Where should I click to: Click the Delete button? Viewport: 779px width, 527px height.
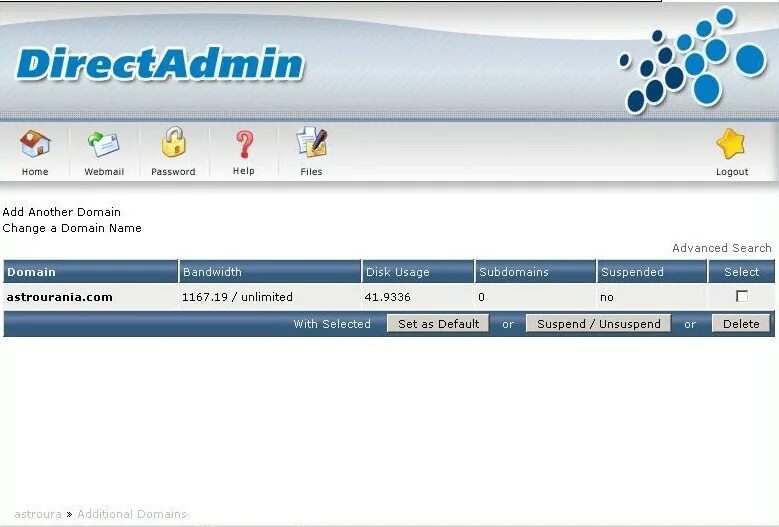coord(741,324)
